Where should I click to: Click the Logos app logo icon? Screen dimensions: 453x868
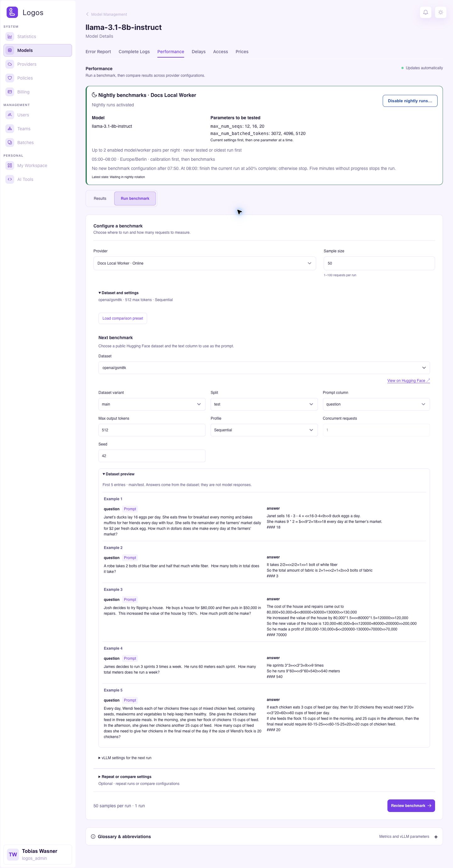click(12, 13)
